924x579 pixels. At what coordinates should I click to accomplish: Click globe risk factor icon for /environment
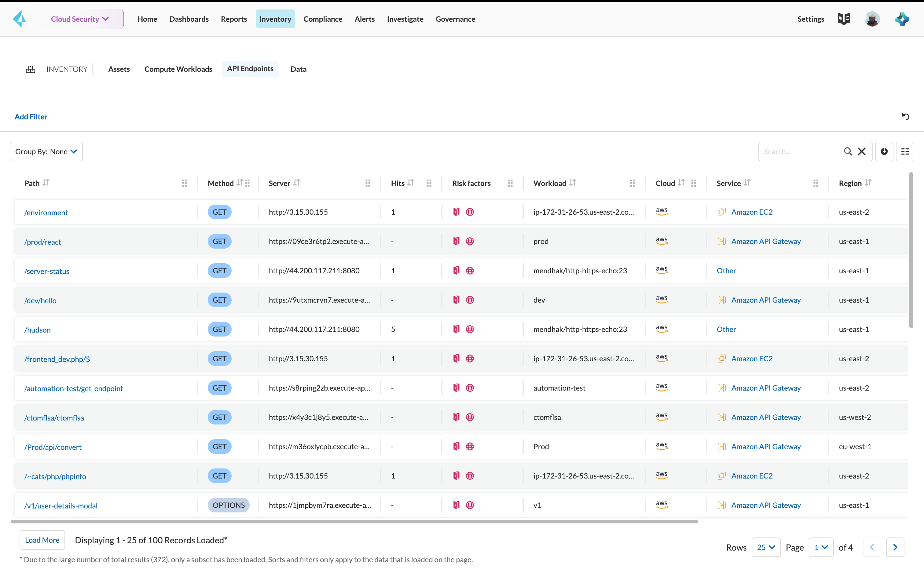tap(470, 212)
